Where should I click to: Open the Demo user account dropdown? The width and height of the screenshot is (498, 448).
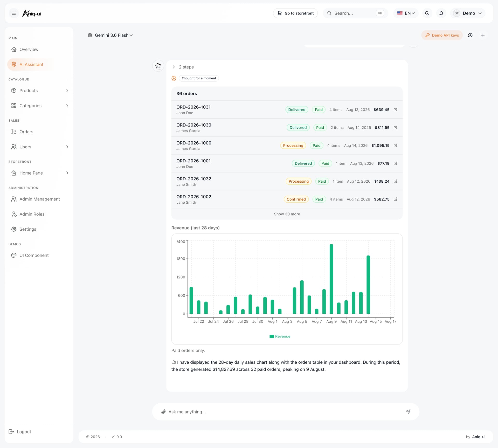point(468,13)
